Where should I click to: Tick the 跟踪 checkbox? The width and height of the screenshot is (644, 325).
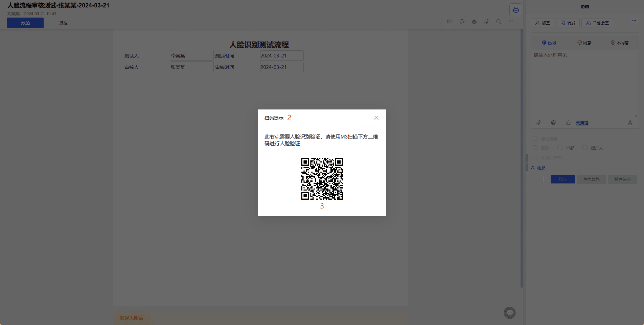[535, 148]
